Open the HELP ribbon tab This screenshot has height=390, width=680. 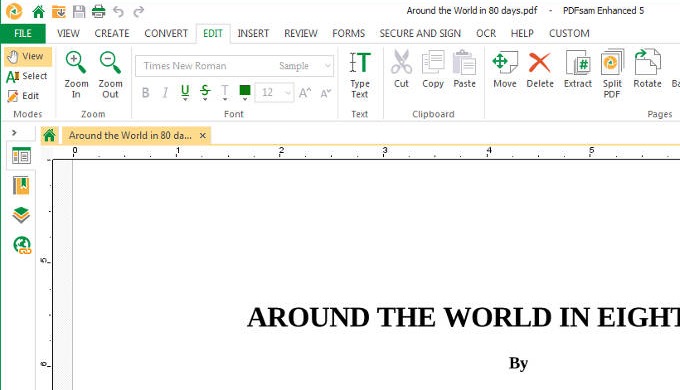522,33
